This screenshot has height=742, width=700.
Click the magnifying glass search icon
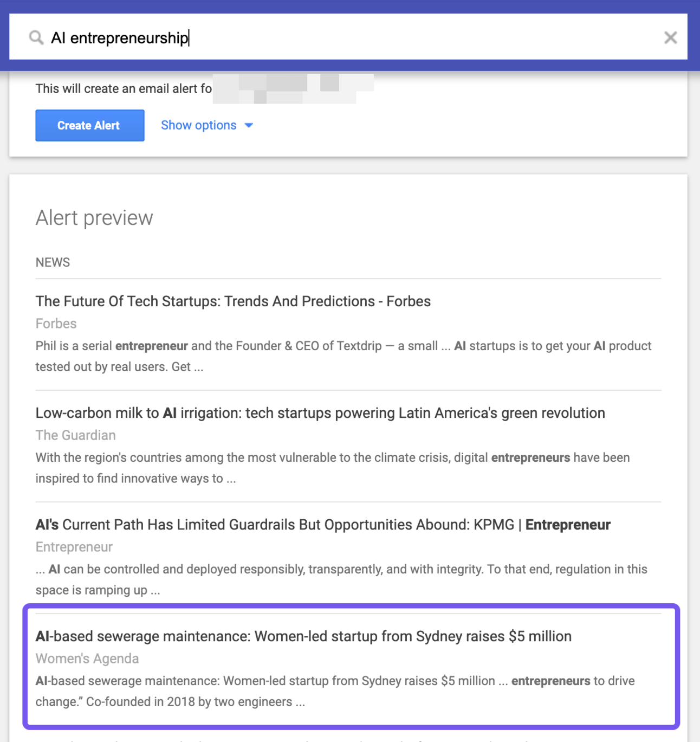tap(36, 37)
